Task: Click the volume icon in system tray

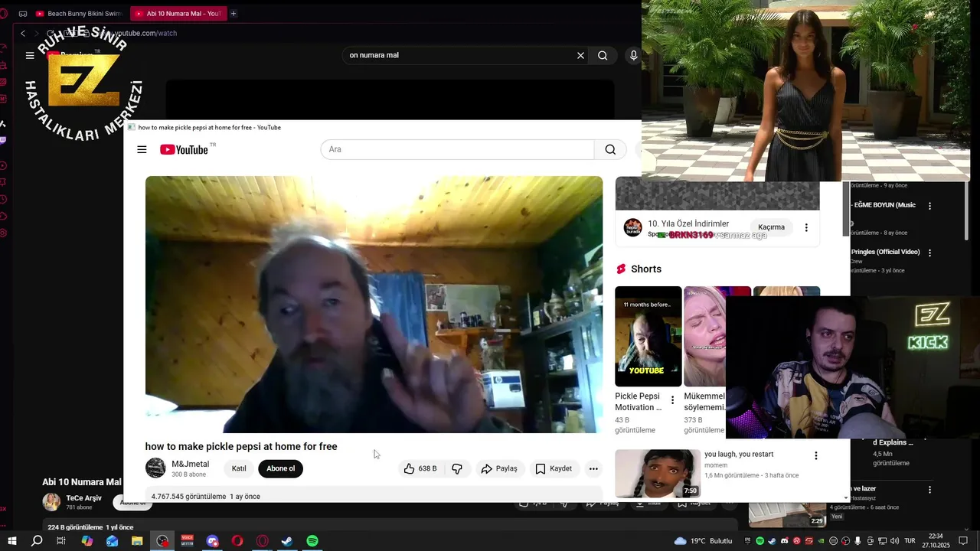Action: (894, 540)
